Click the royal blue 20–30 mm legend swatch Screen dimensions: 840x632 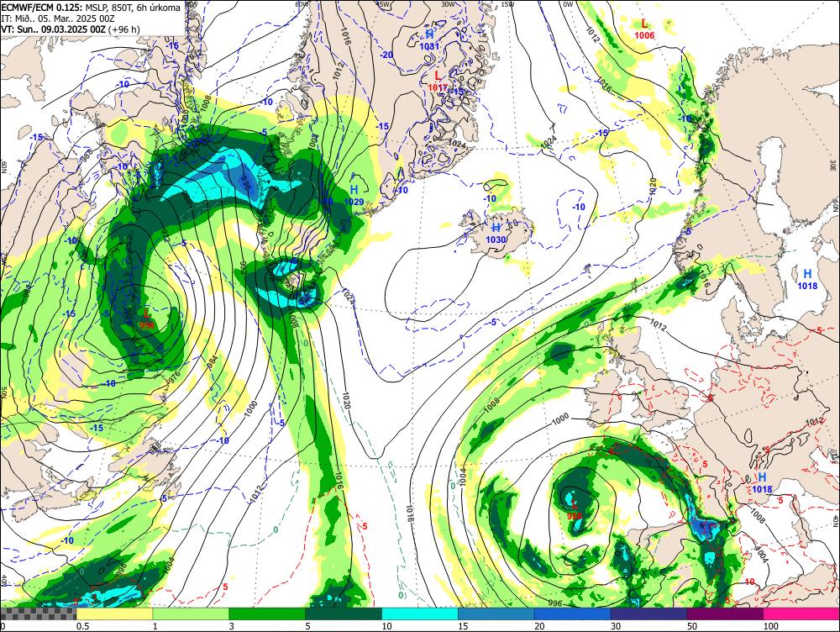click(x=573, y=614)
